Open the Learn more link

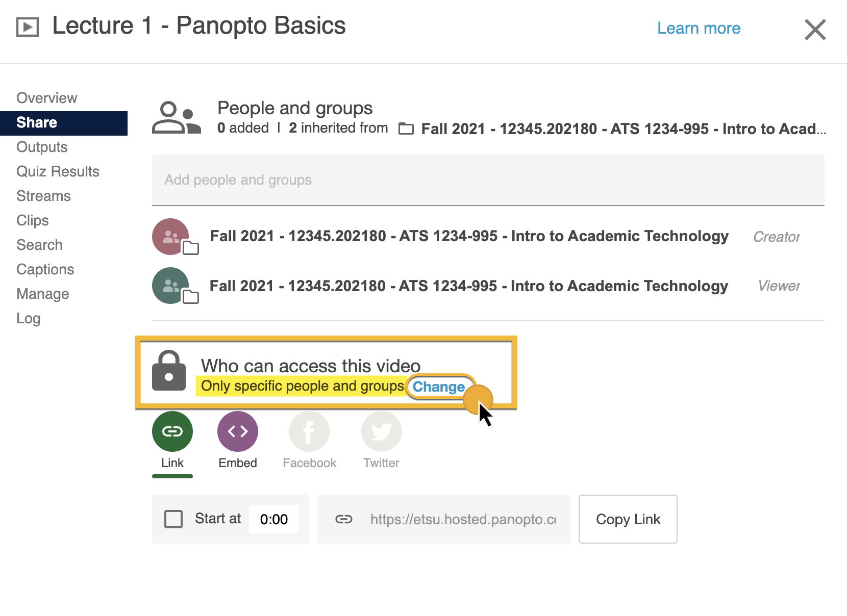pyautogui.click(x=699, y=28)
